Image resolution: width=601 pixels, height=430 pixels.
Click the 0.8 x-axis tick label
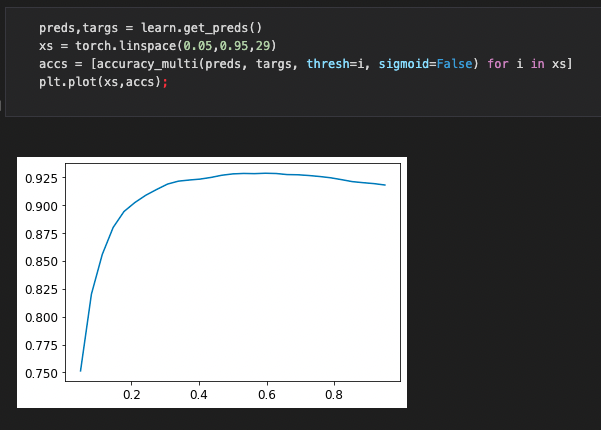[x=334, y=395]
